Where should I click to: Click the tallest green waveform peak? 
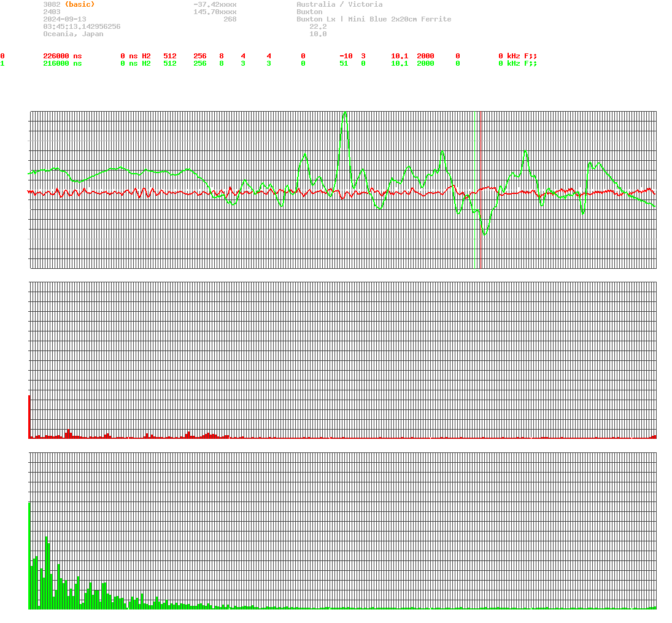pos(345,113)
